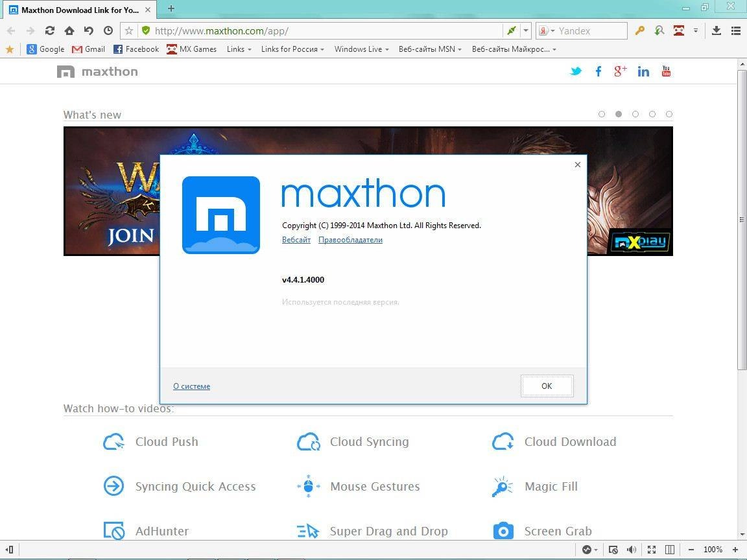Click the browser back arrow
The width and height of the screenshot is (747, 560).
tap(11, 31)
